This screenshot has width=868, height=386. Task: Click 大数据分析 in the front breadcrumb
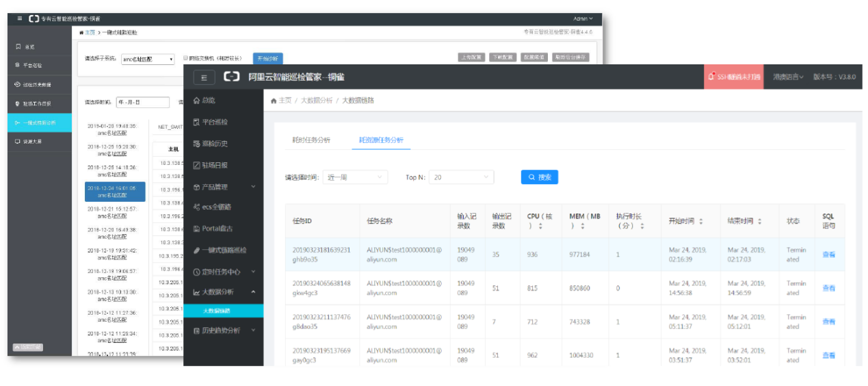(317, 101)
